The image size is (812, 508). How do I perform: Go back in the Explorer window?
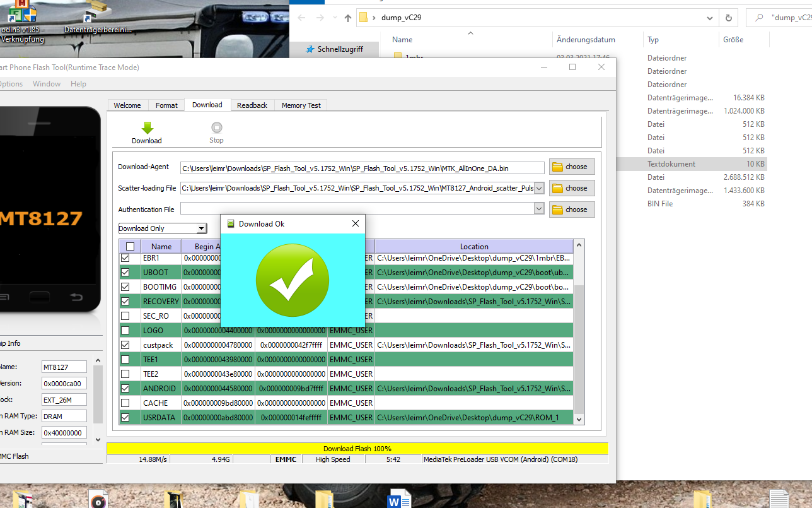point(301,18)
